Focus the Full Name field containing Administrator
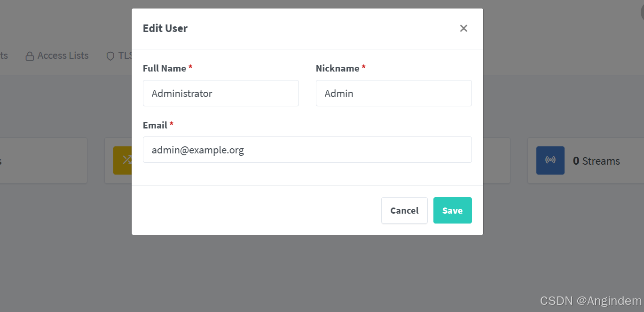The image size is (644, 312). [221, 93]
